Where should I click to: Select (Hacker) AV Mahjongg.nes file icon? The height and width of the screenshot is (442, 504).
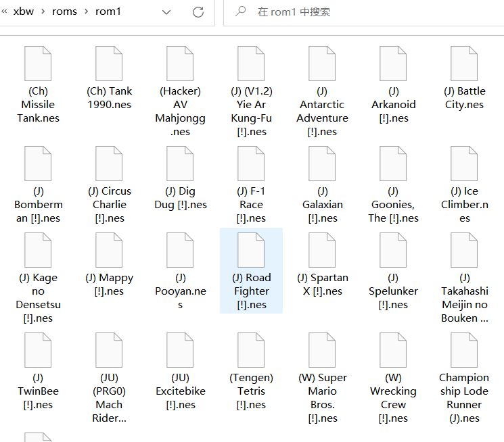[180, 64]
